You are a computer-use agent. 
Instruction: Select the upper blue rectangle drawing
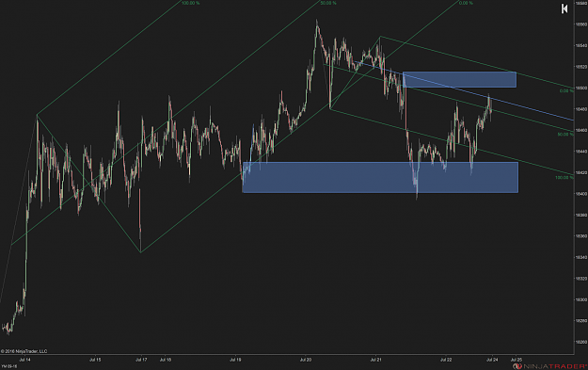(459, 79)
